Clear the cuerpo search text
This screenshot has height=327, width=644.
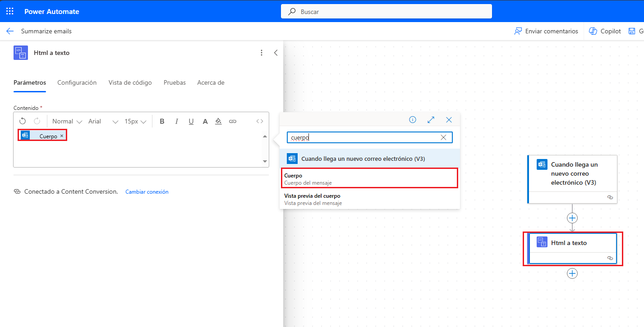(443, 137)
